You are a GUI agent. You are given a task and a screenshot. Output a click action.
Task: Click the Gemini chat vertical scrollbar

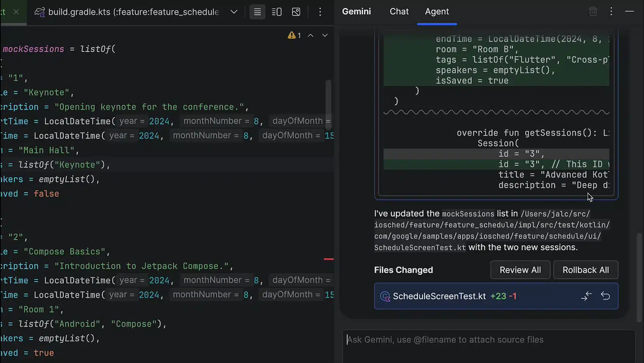coord(639,277)
